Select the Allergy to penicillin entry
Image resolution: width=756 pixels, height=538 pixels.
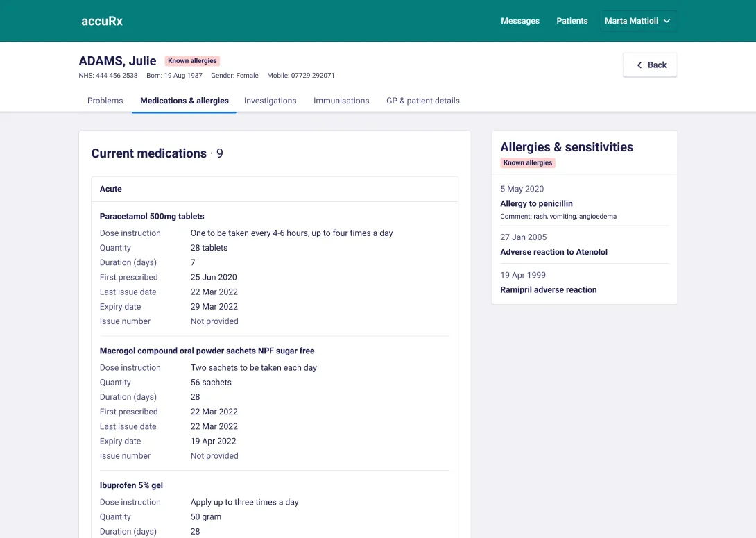coord(585,203)
